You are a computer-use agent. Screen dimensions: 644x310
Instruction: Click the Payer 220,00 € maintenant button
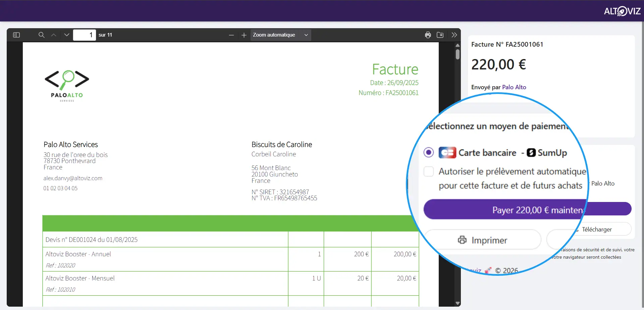[x=527, y=209]
